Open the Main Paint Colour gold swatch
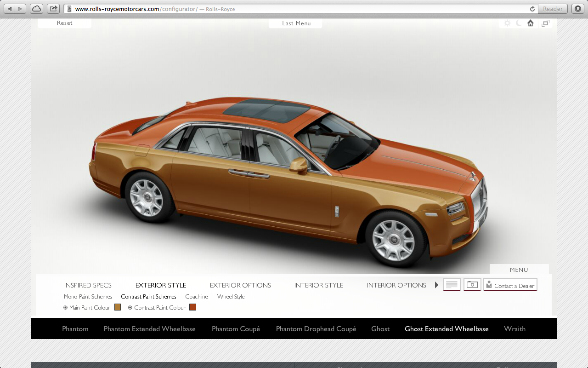Screen dimensions: 588x368 click(118, 307)
